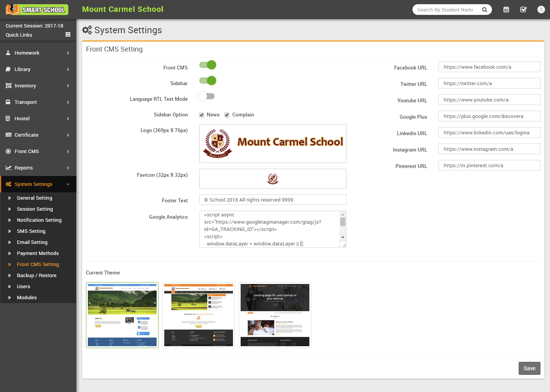
Task: Uncheck the News sidebar option
Action: [202, 115]
